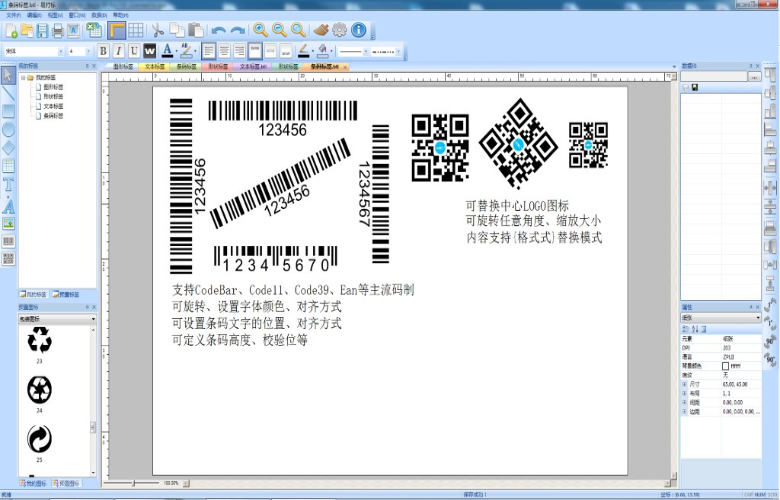Align text left
Screen dimensions: 780x500
pyautogui.click(x=208, y=51)
